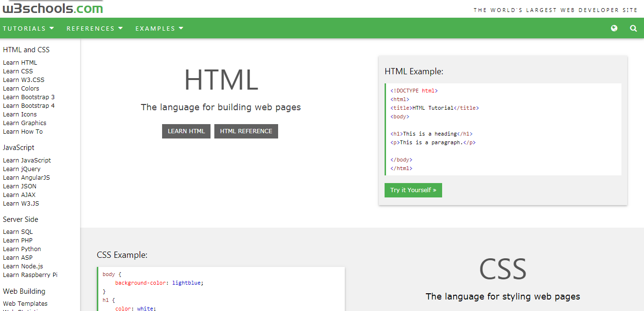This screenshot has width=644, height=311.
Task: Click the JavaScript sidebar heading
Action: click(19, 148)
